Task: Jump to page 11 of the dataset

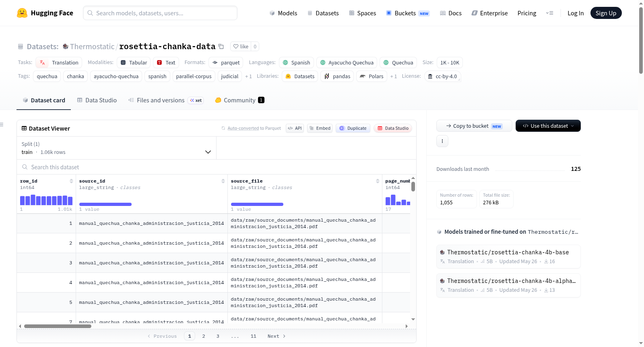Action: [x=253, y=336]
